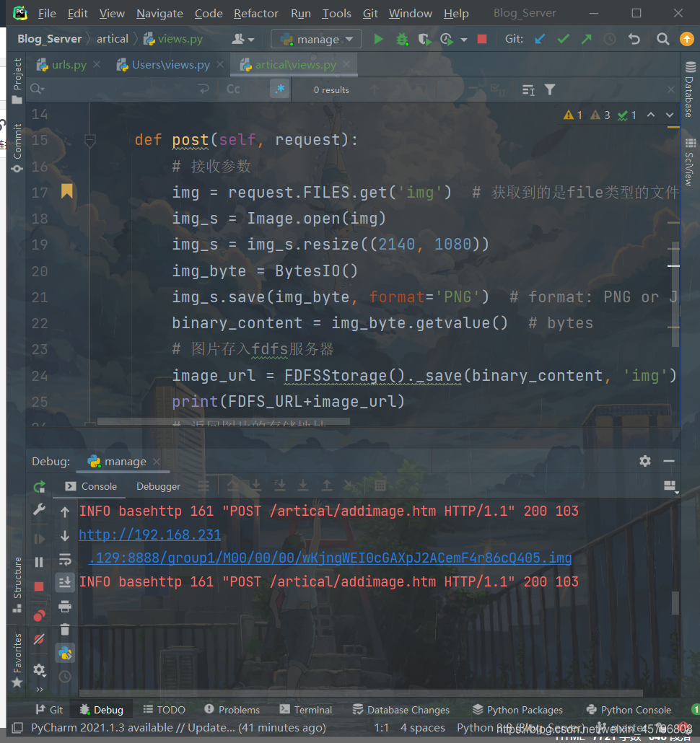Image resolution: width=700 pixels, height=743 pixels.
Task: Hide the Debug tool window
Action: [669, 461]
